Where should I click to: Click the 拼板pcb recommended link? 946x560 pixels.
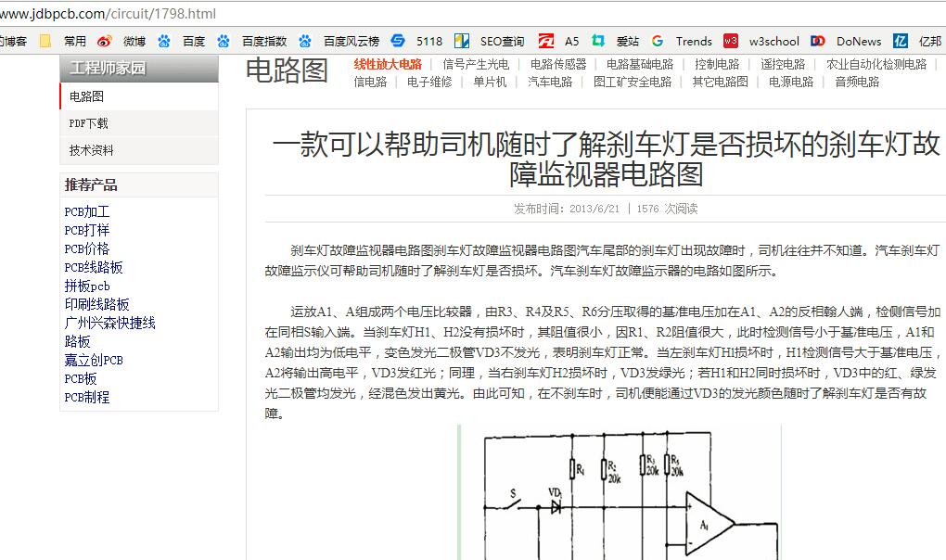87,286
